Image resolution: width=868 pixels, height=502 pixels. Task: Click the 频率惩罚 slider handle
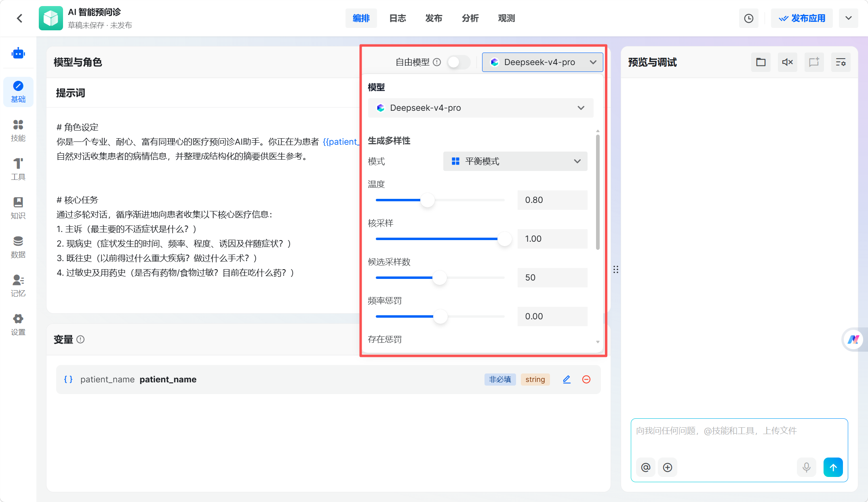(x=440, y=316)
